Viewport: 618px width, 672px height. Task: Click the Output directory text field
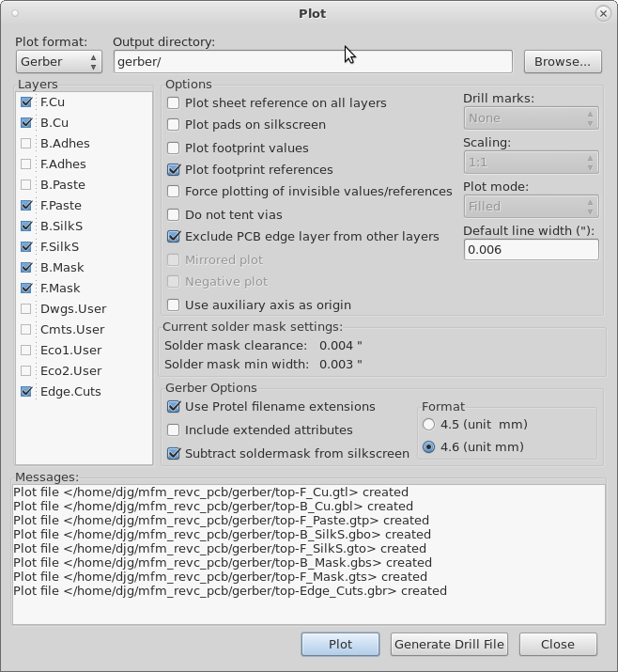coord(313,62)
